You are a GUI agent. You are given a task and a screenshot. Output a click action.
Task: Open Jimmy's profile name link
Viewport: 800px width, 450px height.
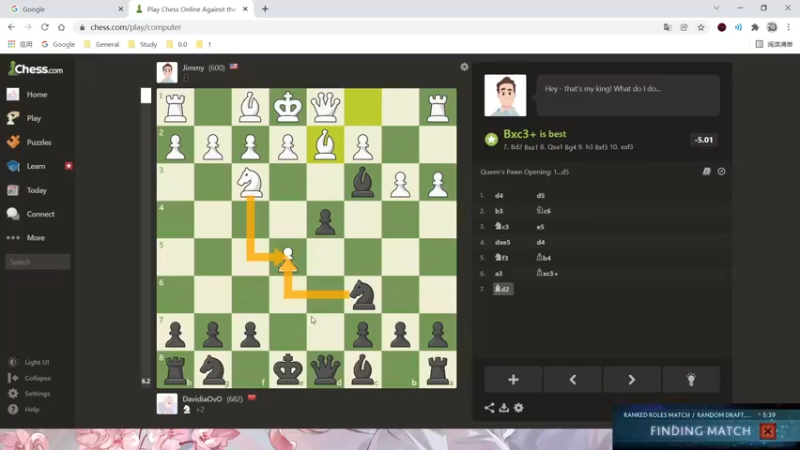point(193,67)
